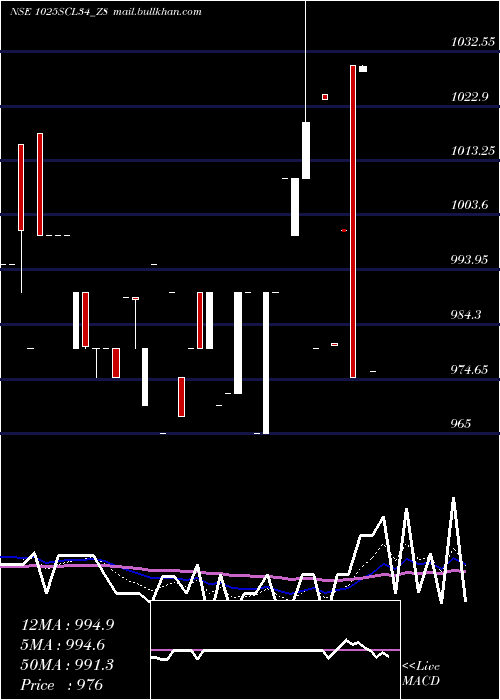Click the NSE 1025SCL34_ZS chart title
The width and height of the screenshot is (500, 700).
tap(59, 12)
